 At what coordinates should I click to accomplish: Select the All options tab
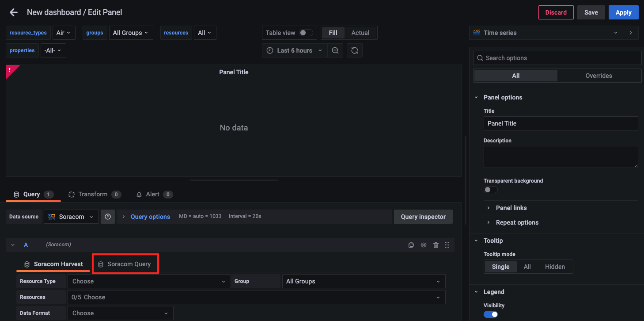[x=515, y=76]
